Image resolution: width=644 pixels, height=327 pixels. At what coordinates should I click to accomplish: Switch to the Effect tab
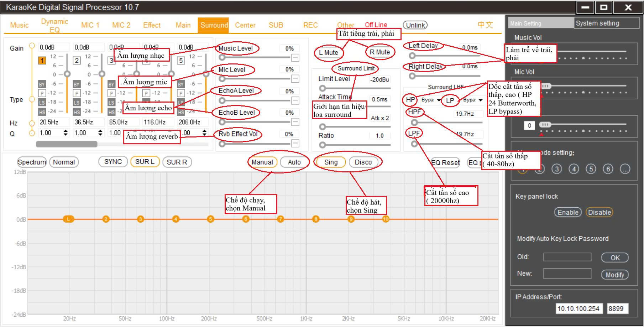coord(152,25)
